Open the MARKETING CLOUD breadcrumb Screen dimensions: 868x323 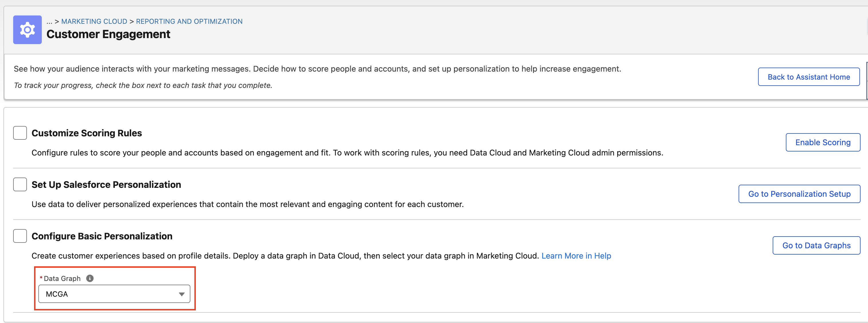pos(94,21)
